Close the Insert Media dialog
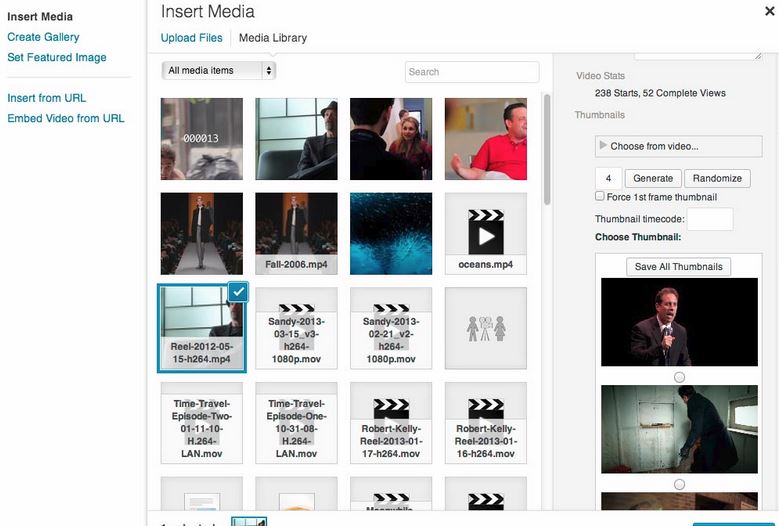 [770, 11]
